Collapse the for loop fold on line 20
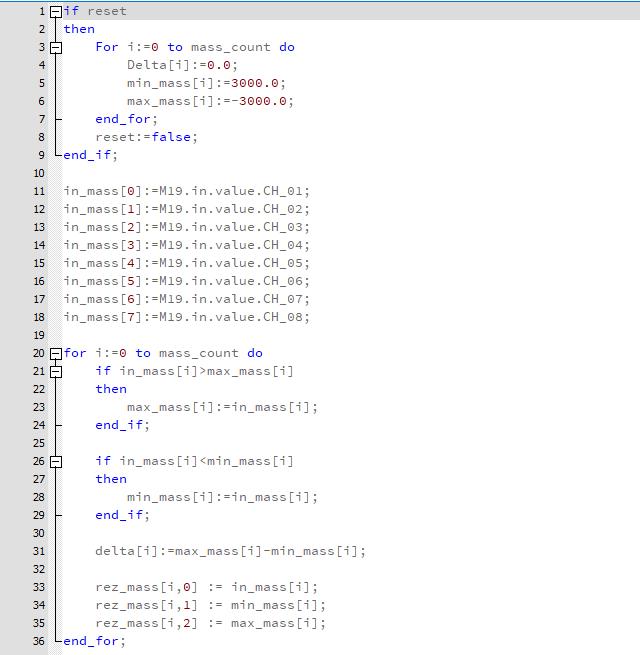This screenshot has width=640, height=655. tap(56, 353)
